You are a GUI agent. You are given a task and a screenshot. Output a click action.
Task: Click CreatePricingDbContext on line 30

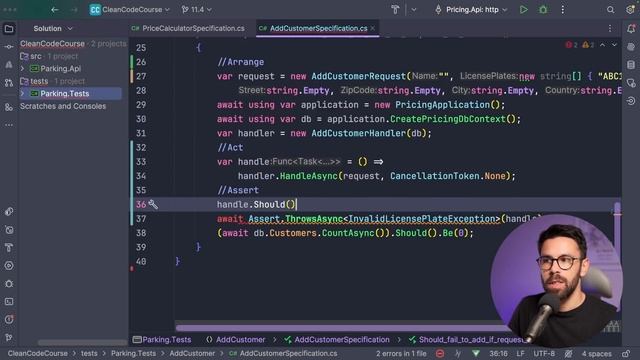448,119
